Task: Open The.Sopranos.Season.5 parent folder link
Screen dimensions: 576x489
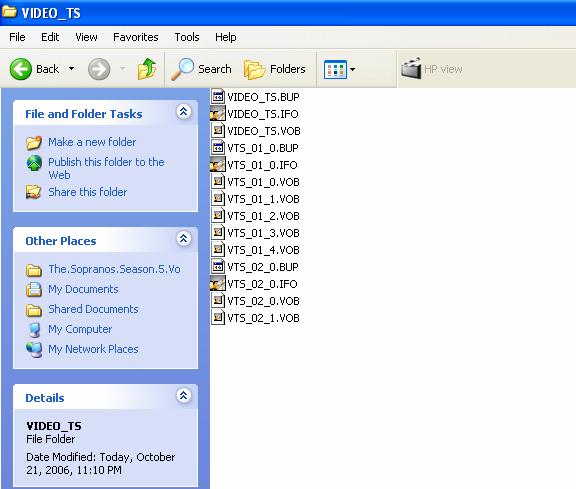Action: pos(114,269)
